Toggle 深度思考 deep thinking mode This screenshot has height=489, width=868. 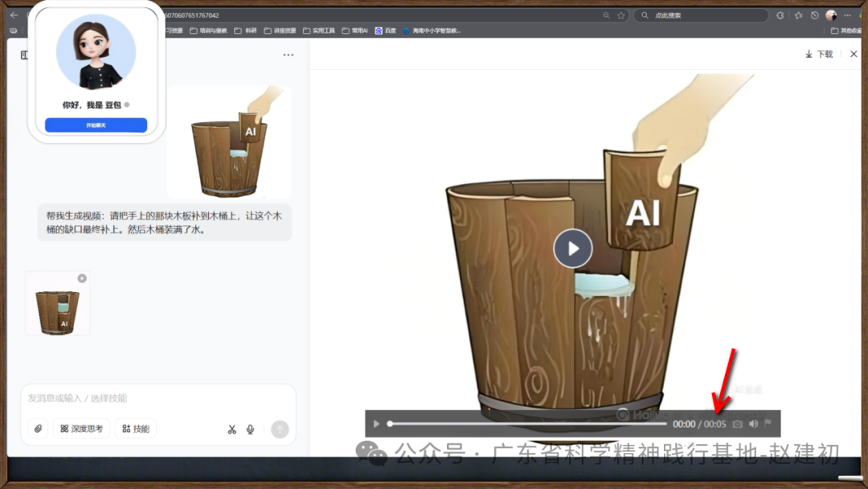pos(81,429)
